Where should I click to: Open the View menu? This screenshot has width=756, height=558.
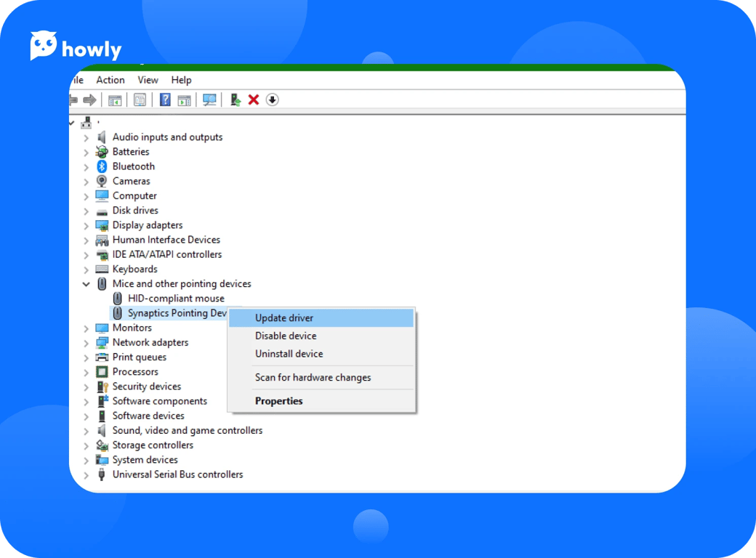coord(148,80)
